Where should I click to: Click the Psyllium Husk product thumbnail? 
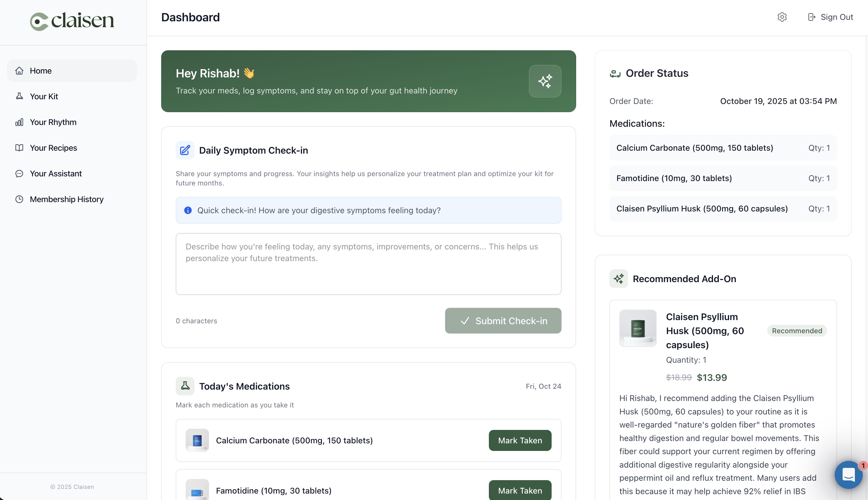(637, 328)
